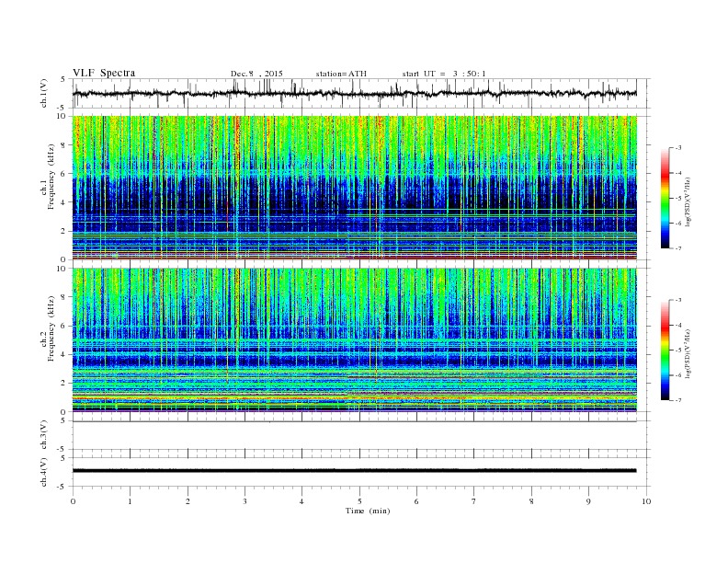
Task: Click the ch.1 voltage waveform trace panel
Action: click(x=360, y=93)
